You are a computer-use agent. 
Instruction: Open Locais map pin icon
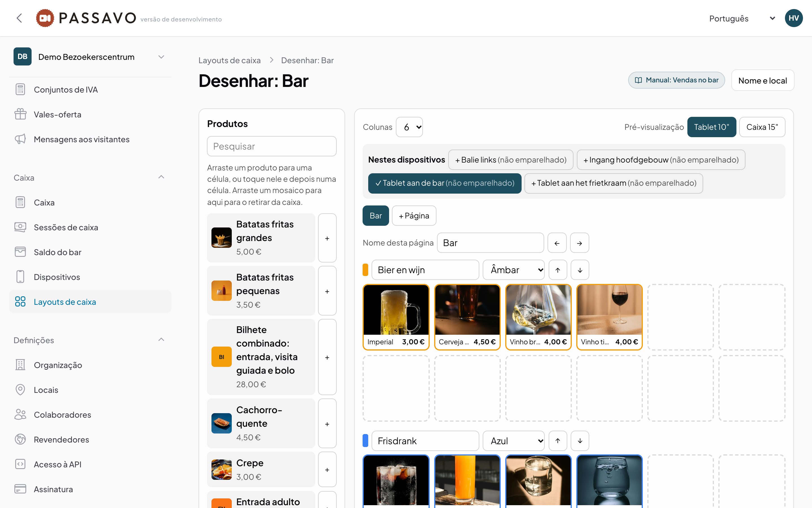point(20,390)
